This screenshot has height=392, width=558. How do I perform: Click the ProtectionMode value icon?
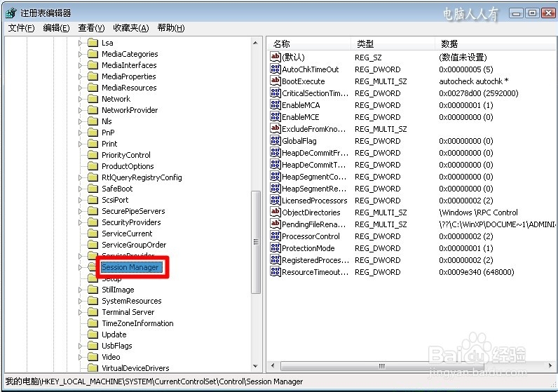(275, 248)
